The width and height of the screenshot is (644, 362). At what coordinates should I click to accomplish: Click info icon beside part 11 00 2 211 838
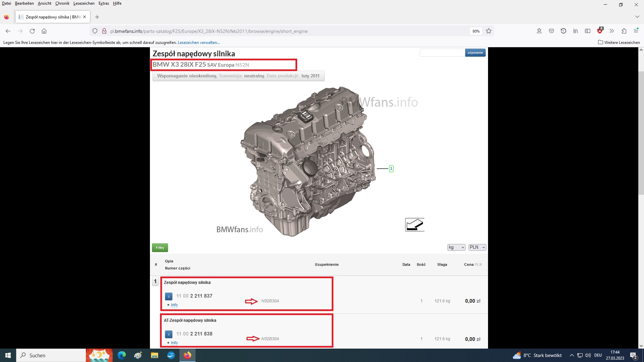click(169, 334)
